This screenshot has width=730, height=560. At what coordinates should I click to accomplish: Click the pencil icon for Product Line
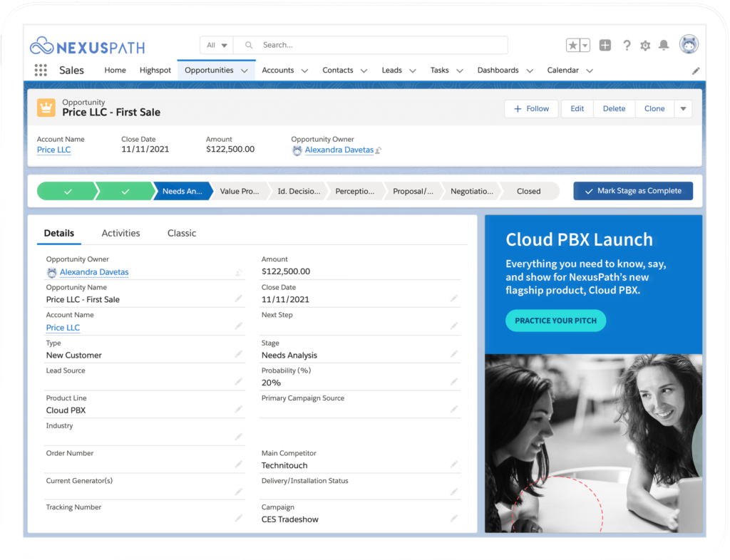238,409
